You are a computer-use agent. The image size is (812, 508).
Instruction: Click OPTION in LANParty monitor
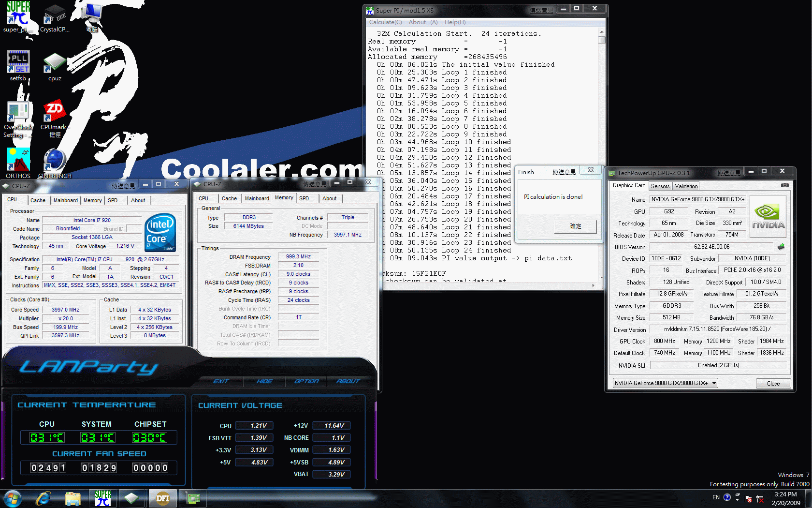(306, 381)
